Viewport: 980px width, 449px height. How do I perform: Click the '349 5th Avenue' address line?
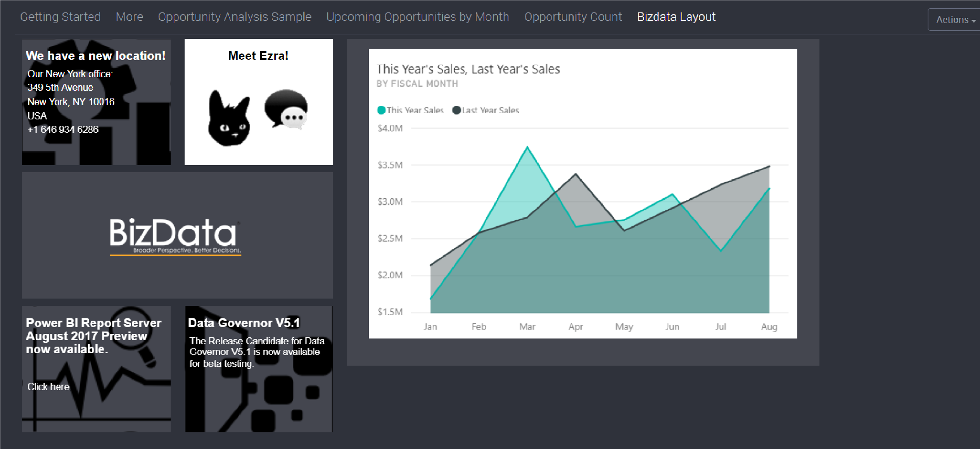pos(60,88)
